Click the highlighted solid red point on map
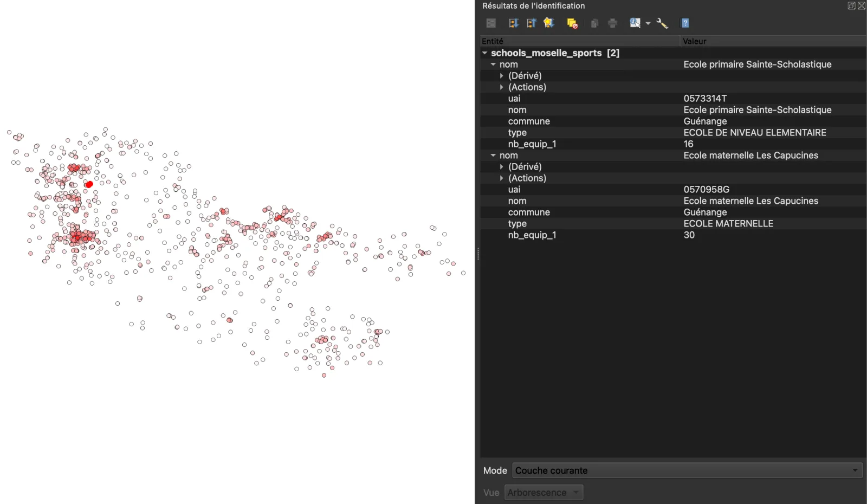 coord(89,184)
